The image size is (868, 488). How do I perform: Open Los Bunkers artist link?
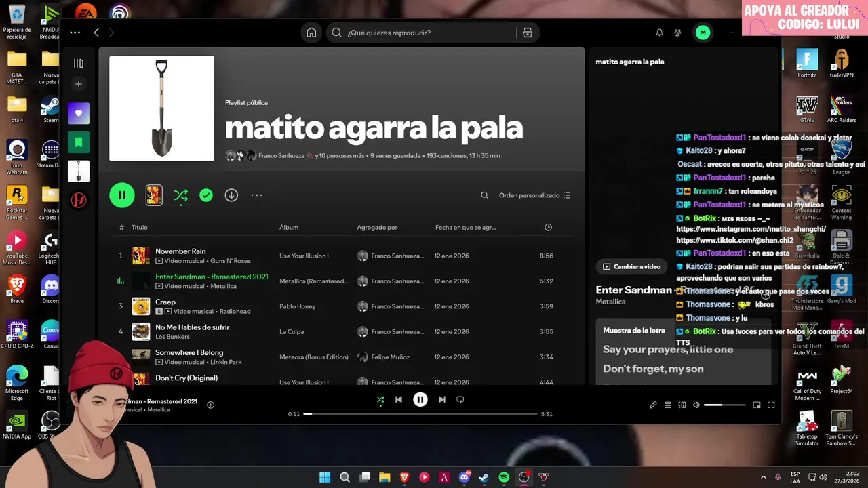172,337
